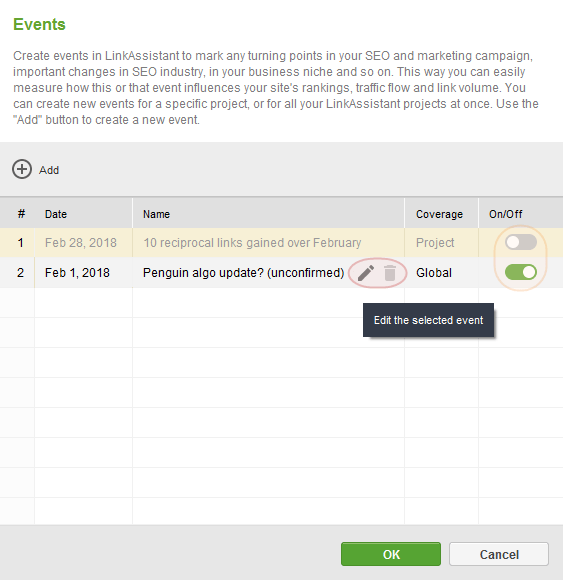
Task: Click the On/Off column header
Action: pos(521,214)
